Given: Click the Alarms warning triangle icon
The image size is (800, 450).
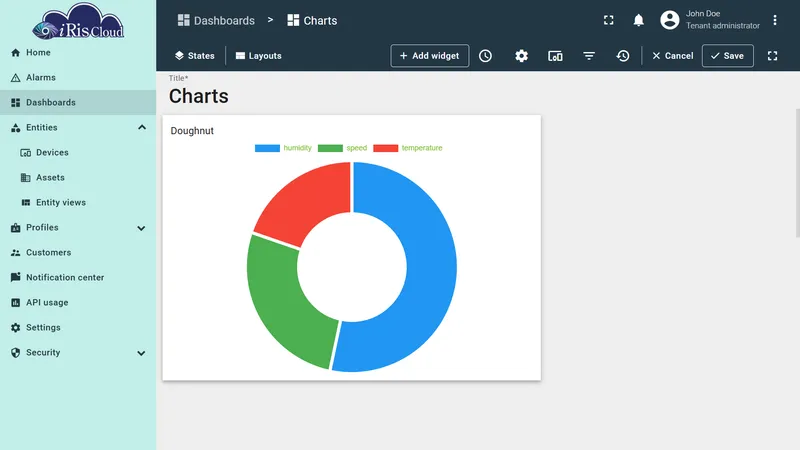Looking at the screenshot, I should coord(16,78).
